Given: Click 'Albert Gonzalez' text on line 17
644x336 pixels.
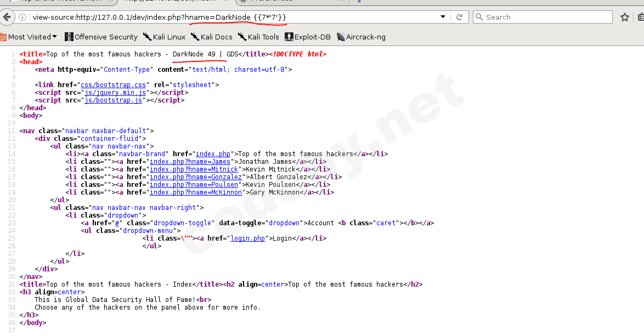Looking at the screenshot, I should click(x=279, y=177).
